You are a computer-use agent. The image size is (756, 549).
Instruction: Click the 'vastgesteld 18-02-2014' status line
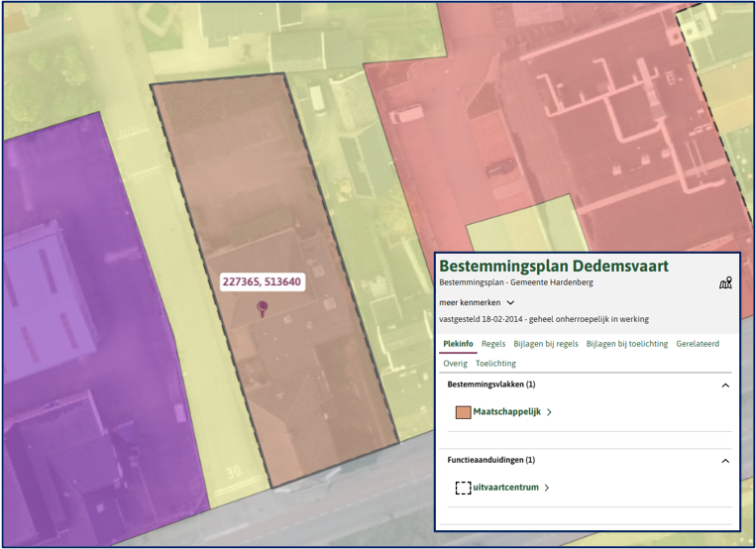pyautogui.click(x=544, y=319)
